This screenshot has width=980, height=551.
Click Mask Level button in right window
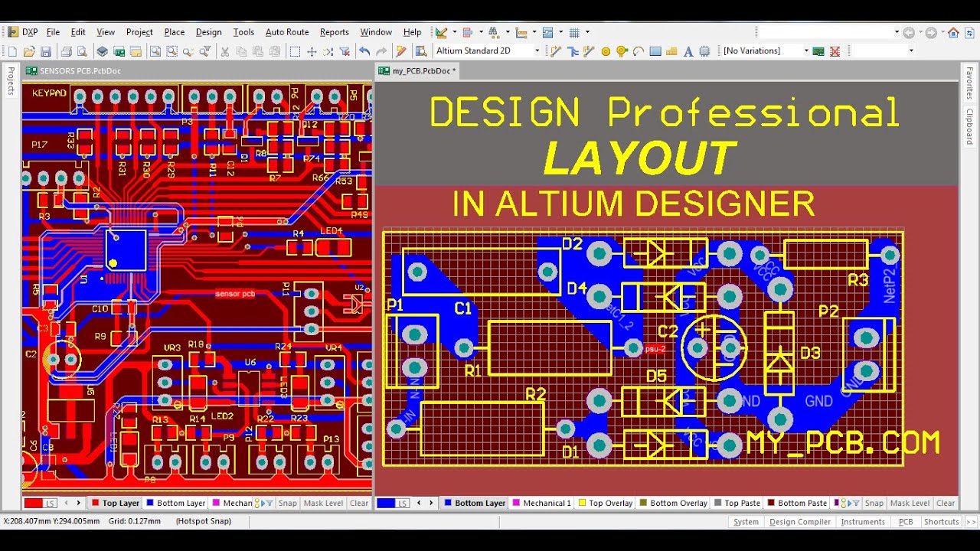910,503
